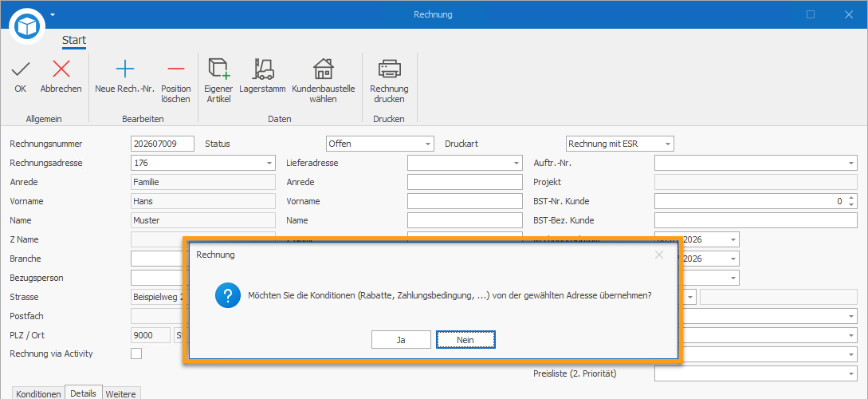Open Lagerstamm forklift icon
The image size is (868, 399).
(x=262, y=77)
